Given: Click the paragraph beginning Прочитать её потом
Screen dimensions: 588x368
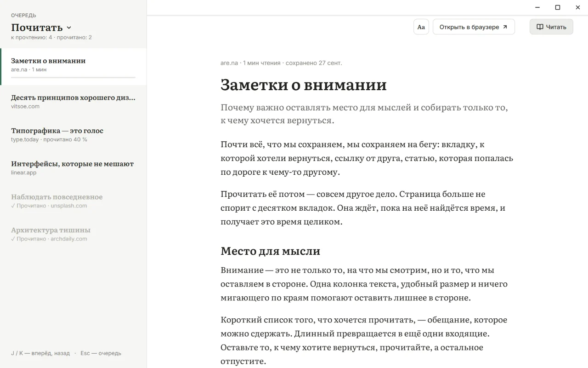Looking at the screenshot, I should point(363,208).
